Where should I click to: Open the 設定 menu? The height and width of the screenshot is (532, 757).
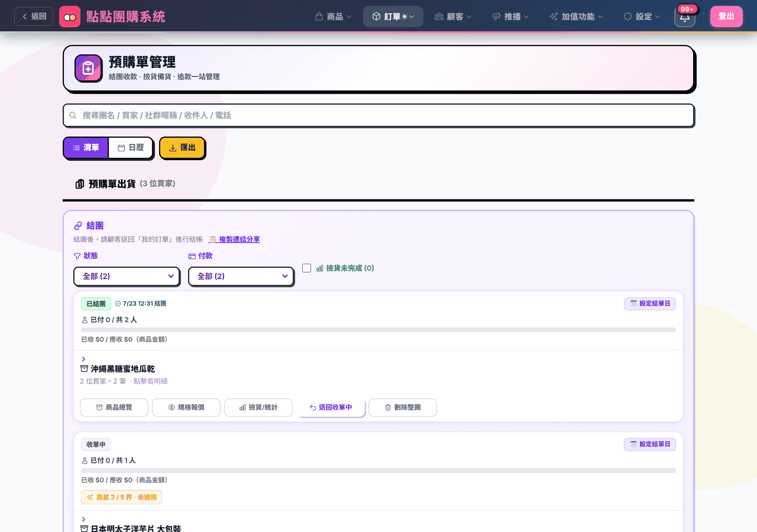(x=642, y=17)
